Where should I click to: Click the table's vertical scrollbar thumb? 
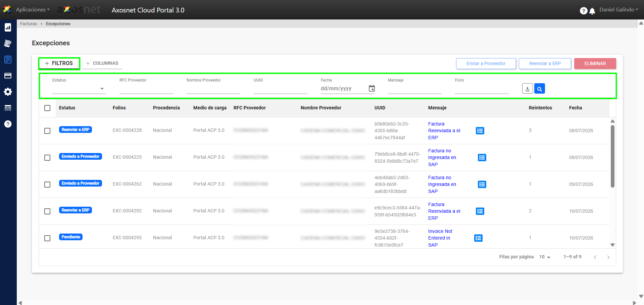coord(612,156)
